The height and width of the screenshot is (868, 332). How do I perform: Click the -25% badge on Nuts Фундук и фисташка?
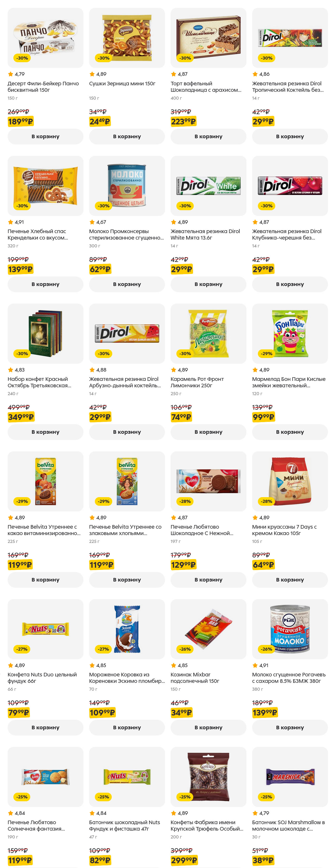(x=103, y=797)
